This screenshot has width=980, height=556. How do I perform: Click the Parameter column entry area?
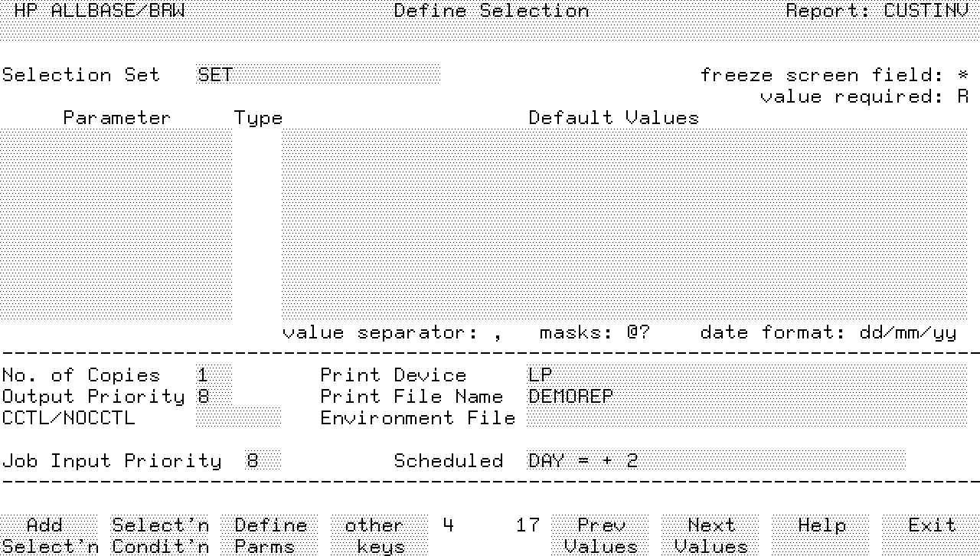(116, 224)
